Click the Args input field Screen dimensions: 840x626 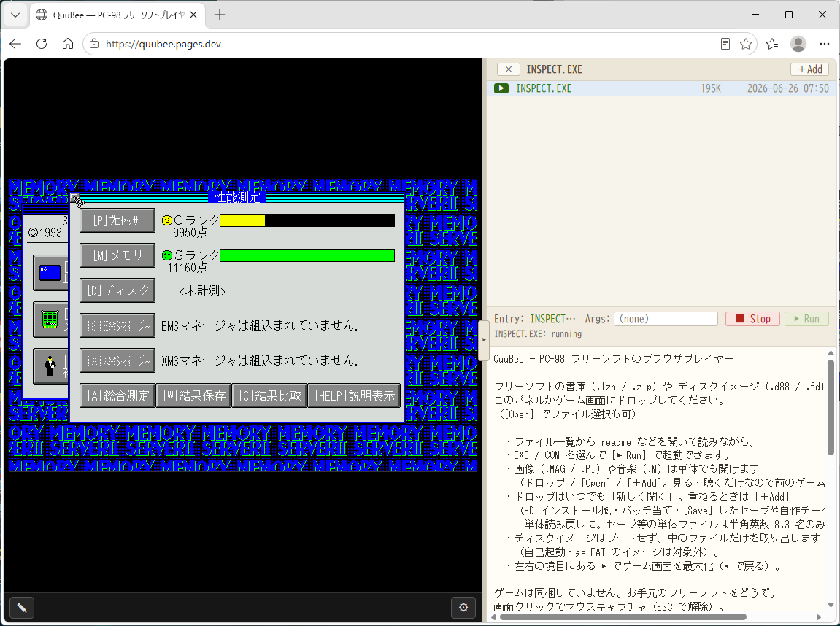coord(666,319)
